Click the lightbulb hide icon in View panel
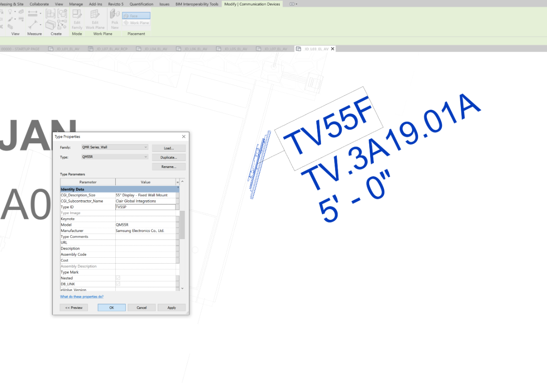The height and width of the screenshot is (392, 547). pos(9,12)
